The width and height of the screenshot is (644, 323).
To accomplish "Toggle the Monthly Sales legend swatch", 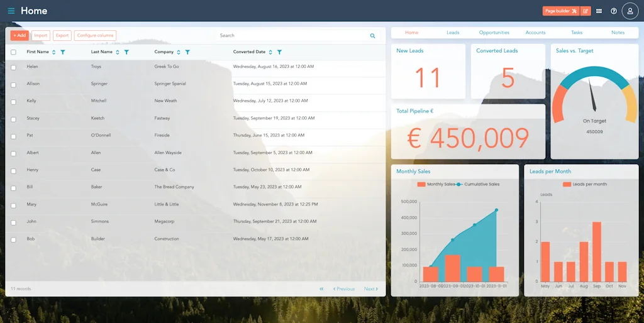I will (421, 184).
